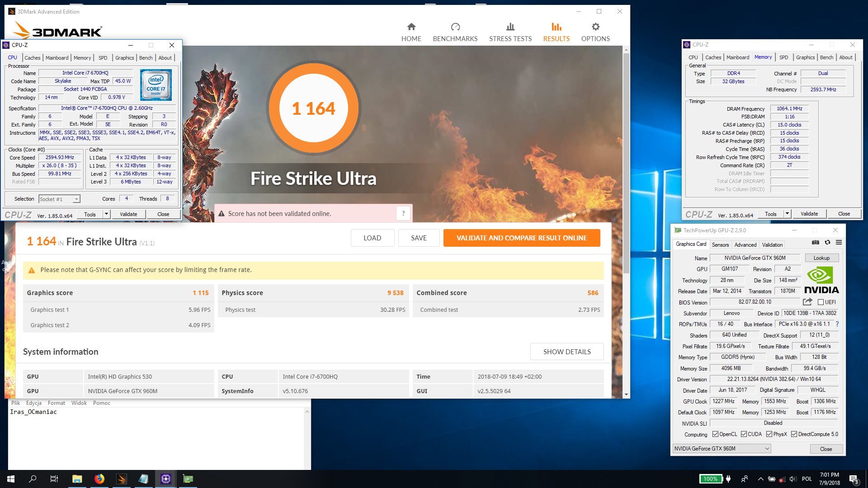Click SHOW DETAILS for system information
The width and height of the screenshot is (868, 488).
pos(567,352)
